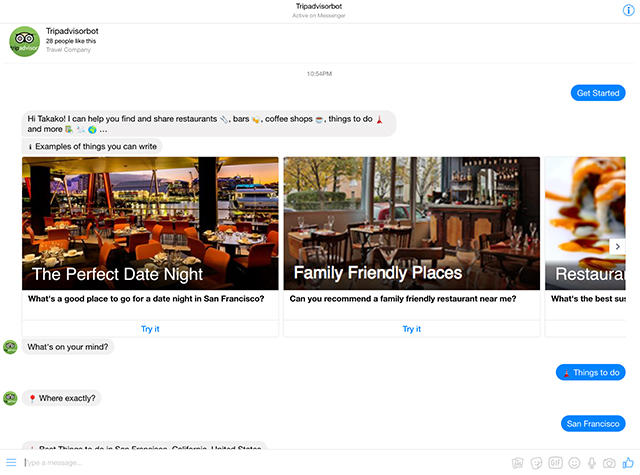Click the Get Started bubble
Image resolution: width=640 pixels, height=475 pixels.
coord(598,93)
